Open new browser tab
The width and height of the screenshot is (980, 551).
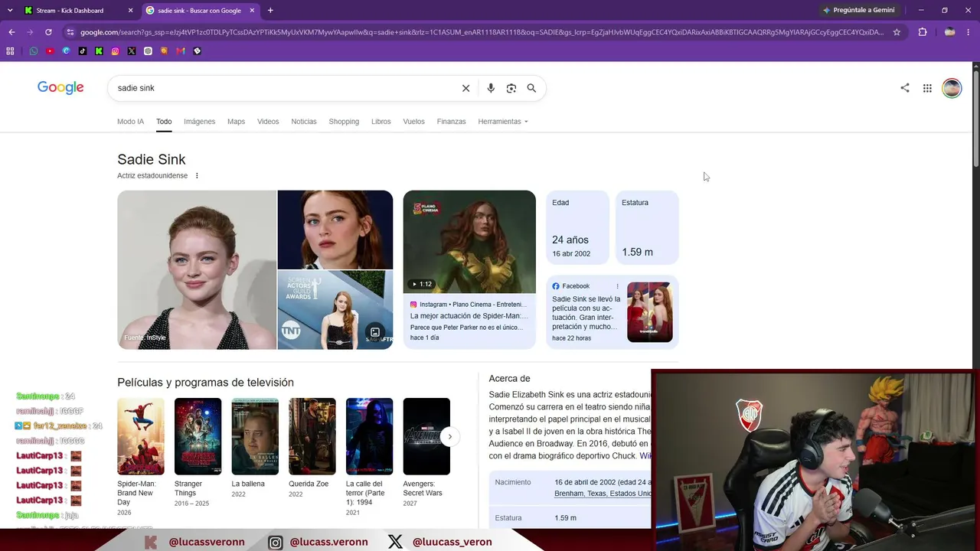(x=270, y=11)
